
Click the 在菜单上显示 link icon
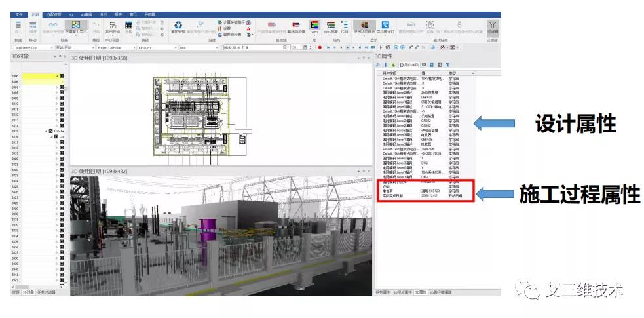75,26
